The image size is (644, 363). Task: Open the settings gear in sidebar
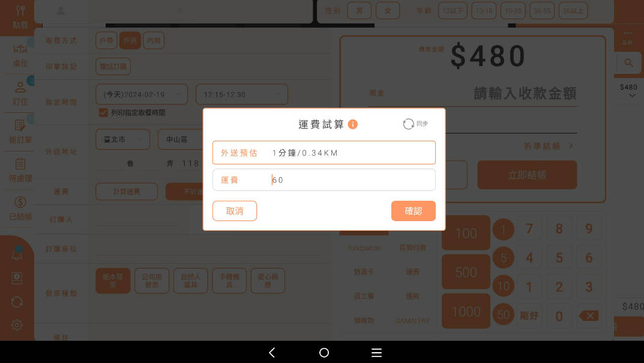[17, 325]
